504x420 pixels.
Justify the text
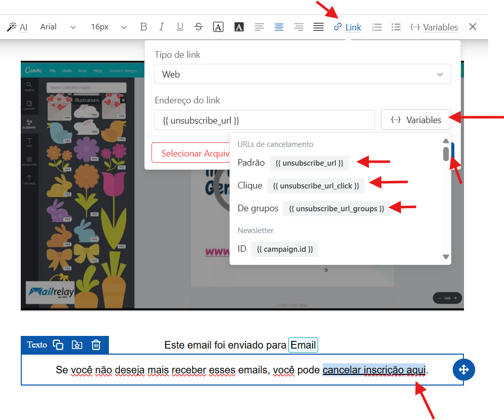coord(319,27)
